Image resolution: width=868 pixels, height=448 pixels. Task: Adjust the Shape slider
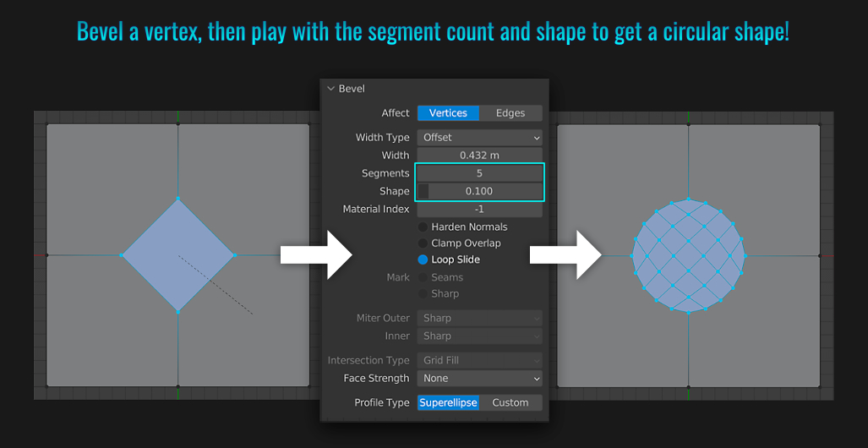(479, 192)
